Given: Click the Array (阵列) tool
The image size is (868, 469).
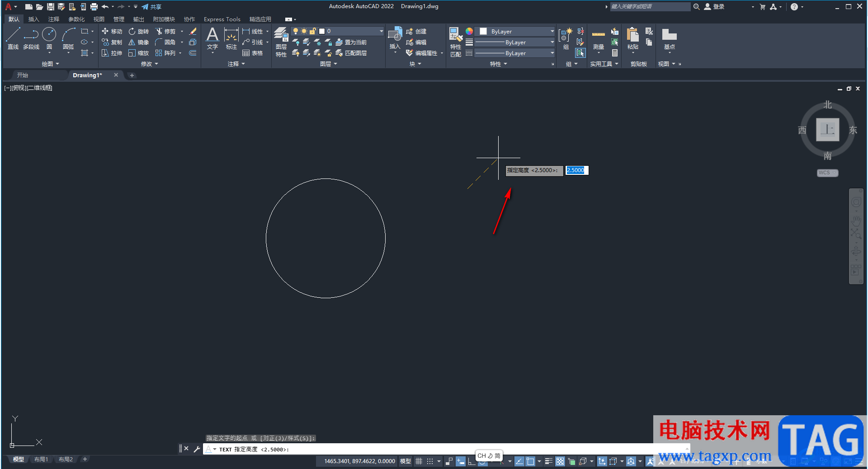Looking at the screenshot, I should [165, 53].
